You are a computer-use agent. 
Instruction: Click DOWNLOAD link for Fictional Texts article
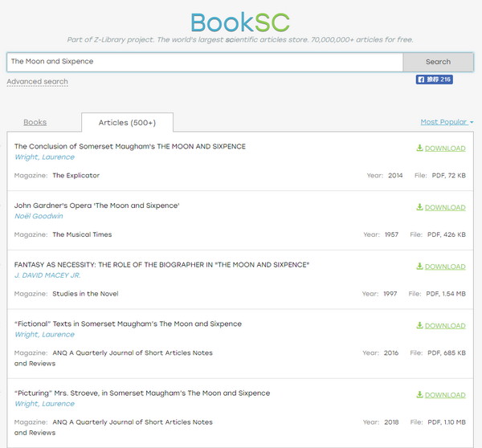pyautogui.click(x=445, y=326)
